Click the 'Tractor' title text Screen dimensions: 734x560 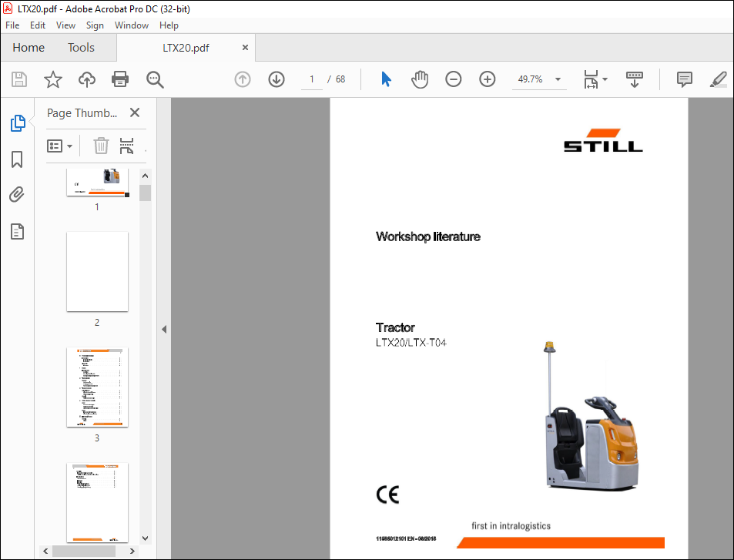[x=395, y=327]
